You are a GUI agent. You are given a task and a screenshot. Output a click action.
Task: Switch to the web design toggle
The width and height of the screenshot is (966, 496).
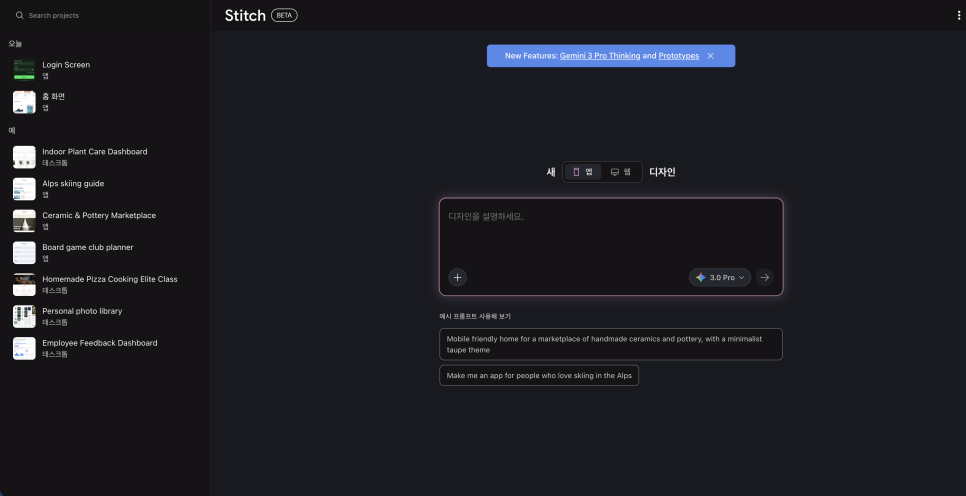tap(620, 172)
